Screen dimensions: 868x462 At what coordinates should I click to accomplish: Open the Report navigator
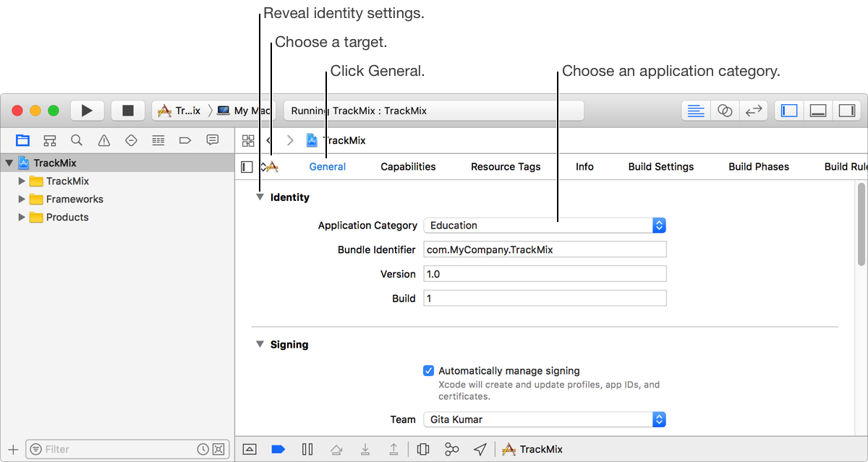(x=213, y=140)
